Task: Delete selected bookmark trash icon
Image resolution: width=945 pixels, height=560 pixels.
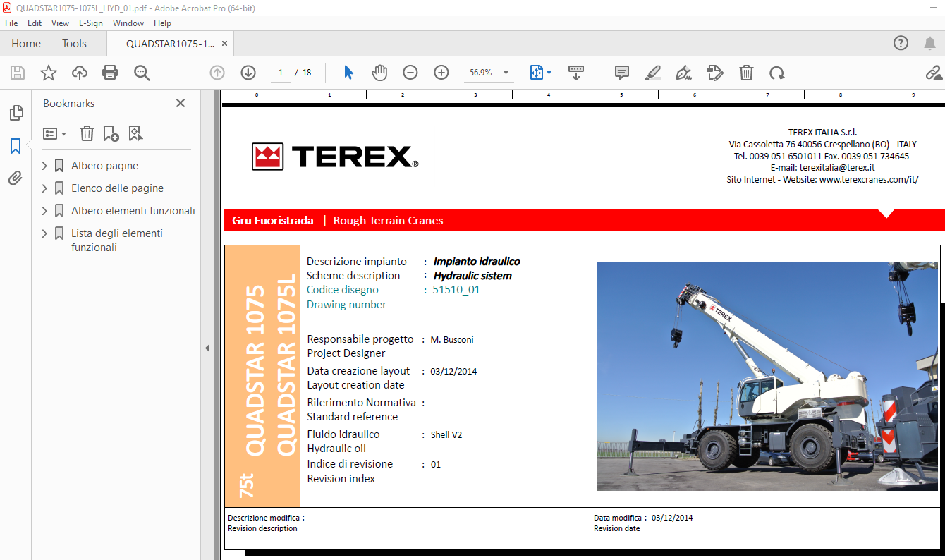Action: coord(87,133)
